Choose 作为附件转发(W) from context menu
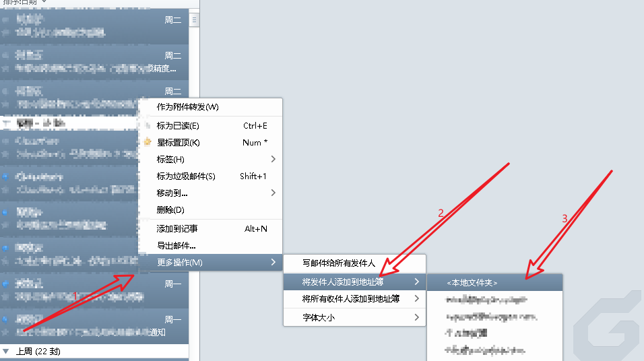 click(187, 107)
